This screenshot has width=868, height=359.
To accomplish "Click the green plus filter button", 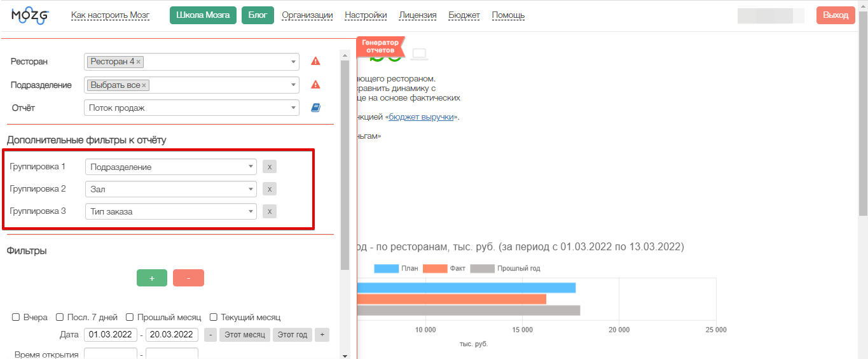I will point(152,278).
